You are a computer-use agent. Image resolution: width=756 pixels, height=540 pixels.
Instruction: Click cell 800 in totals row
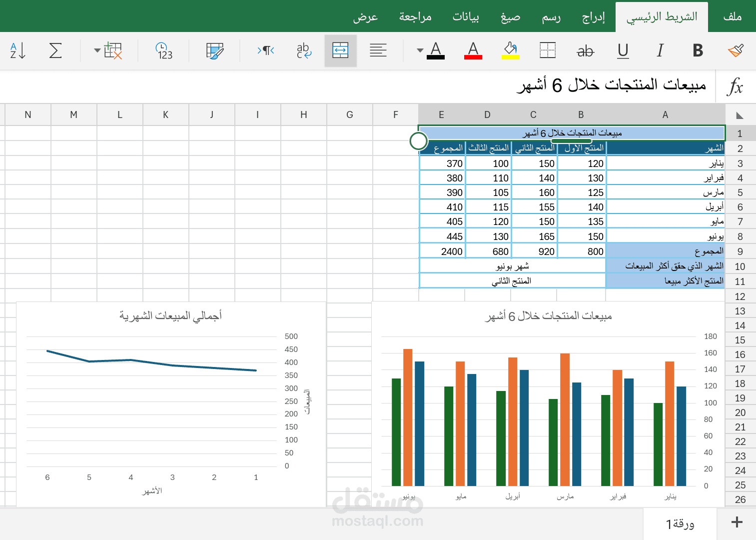[582, 251]
